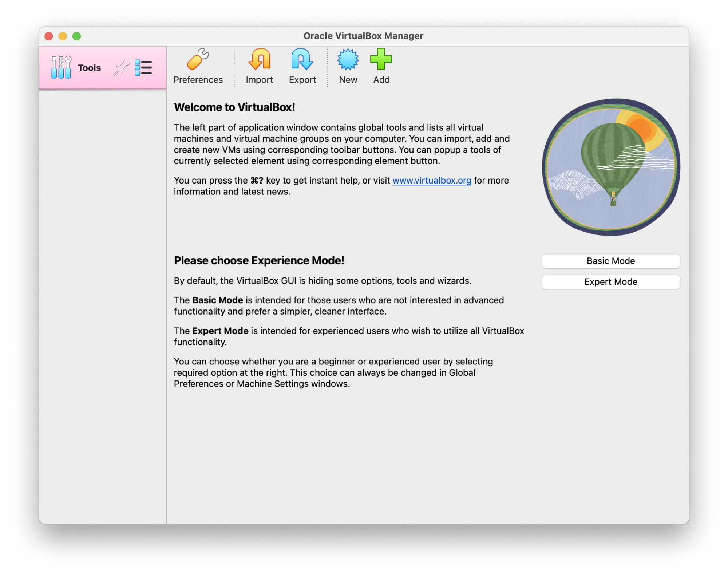This screenshot has width=728, height=576.
Task: Choose Expert Mode button
Action: click(610, 282)
